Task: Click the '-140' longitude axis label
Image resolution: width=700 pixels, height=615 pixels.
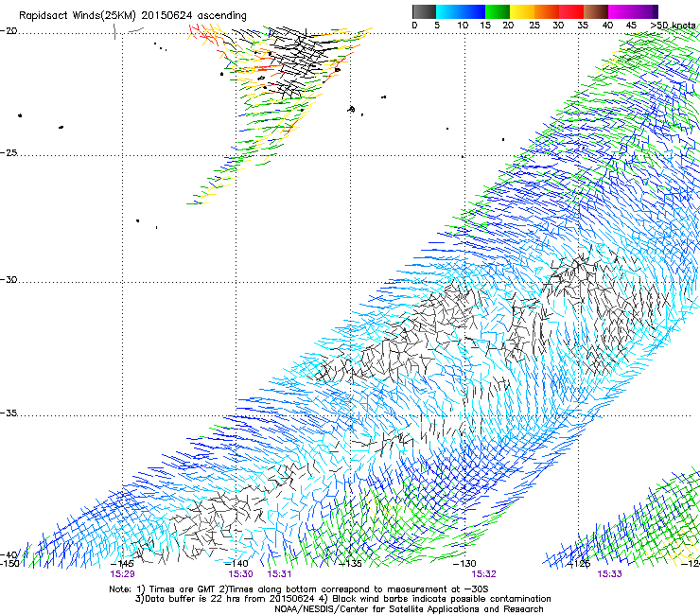Action: click(236, 563)
